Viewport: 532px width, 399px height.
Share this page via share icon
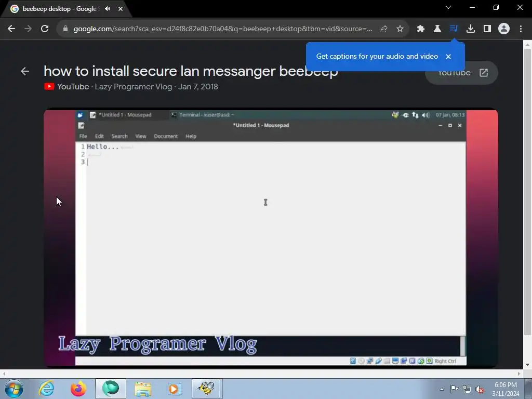[383, 29]
